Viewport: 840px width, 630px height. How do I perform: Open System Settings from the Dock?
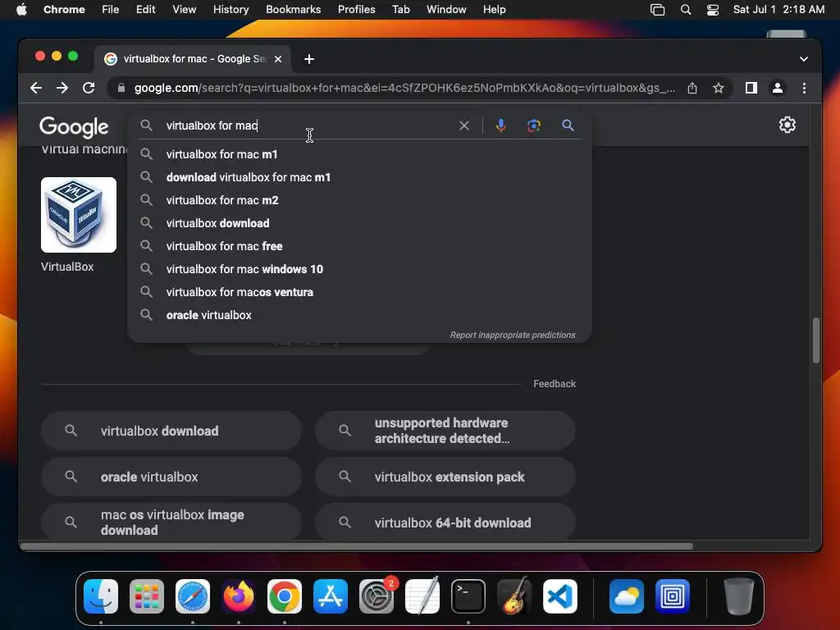[377, 596]
